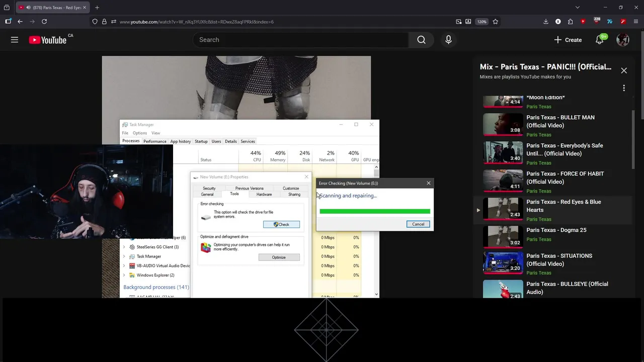
Task: Open the browser downloads panel
Action: pos(546,22)
